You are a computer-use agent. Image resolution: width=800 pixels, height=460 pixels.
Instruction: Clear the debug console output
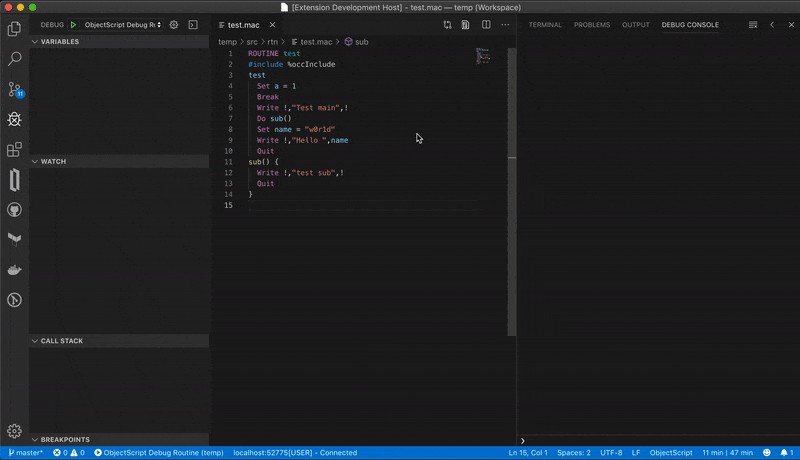click(x=753, y=24)
